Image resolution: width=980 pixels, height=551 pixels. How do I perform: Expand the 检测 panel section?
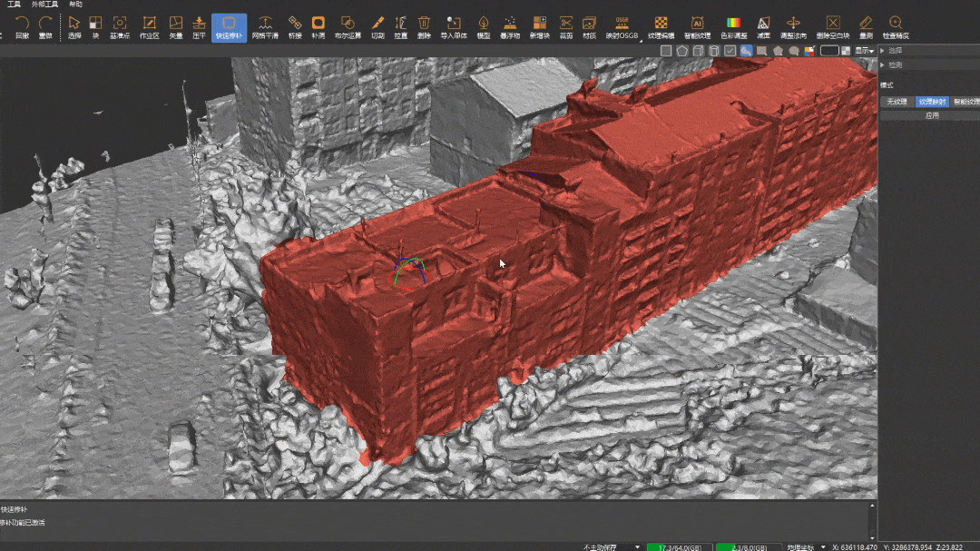pyautogui.click(x=895, y=64)
